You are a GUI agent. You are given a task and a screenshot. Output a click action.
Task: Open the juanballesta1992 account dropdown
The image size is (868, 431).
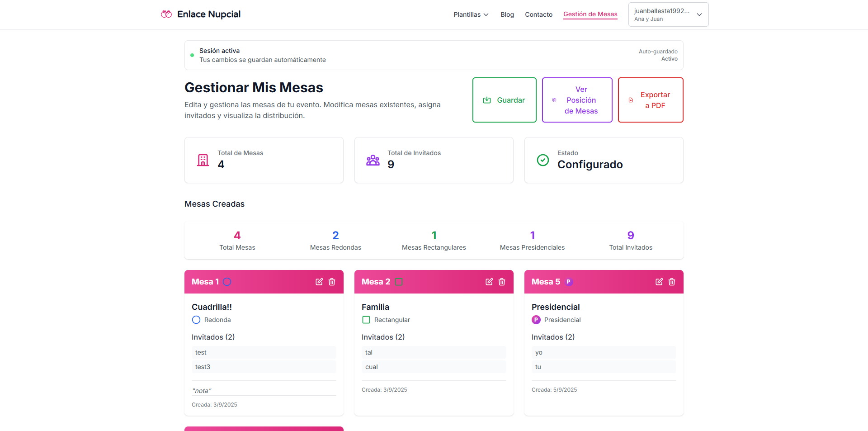tap(668, 14)
